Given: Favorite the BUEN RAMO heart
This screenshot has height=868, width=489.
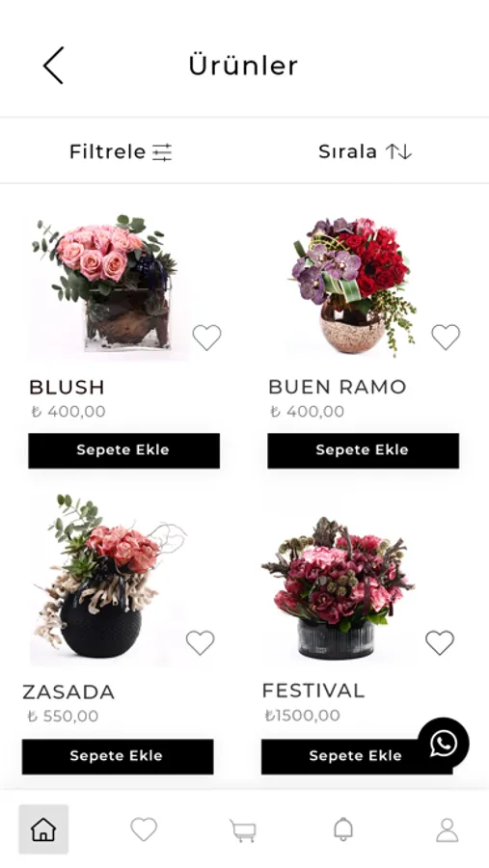Looking at the screenshot, I should [446, 337].
